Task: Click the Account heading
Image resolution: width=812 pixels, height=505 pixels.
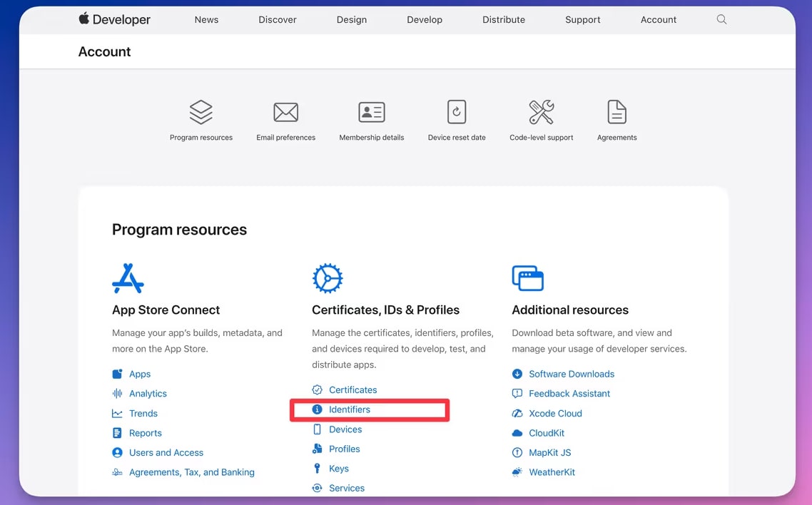Action: [x=104, y=51]
